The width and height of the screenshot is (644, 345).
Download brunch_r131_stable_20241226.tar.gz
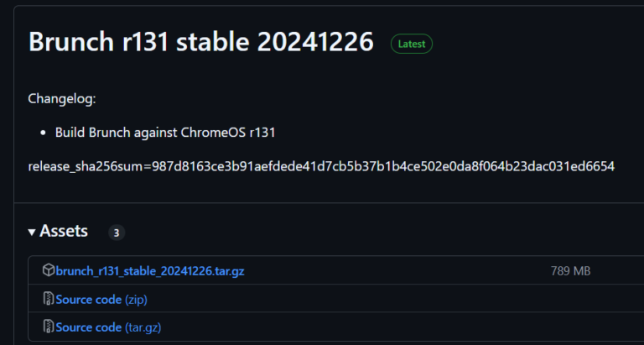[x=150, y=270]
